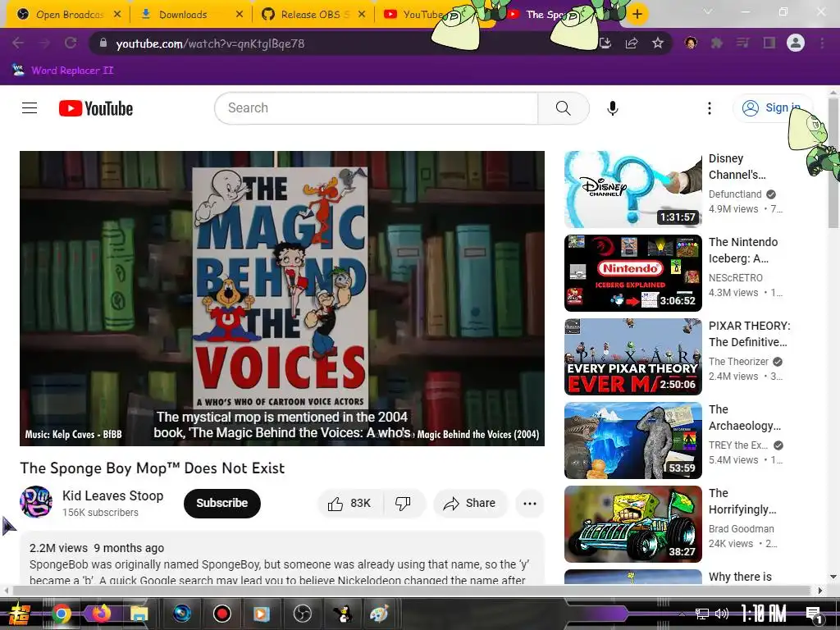The height and width of the screenshot is (630, 840).
Task: Open Nintendo Iceberg video thumbnail
Action: 632,272
